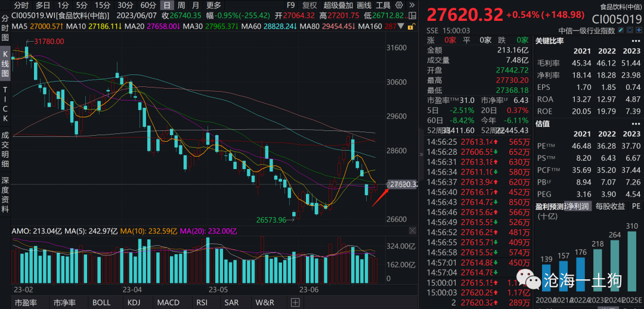This screenshot has width=644, height=309.
Task: Open the 工具 tools menu
Action: 383,5
